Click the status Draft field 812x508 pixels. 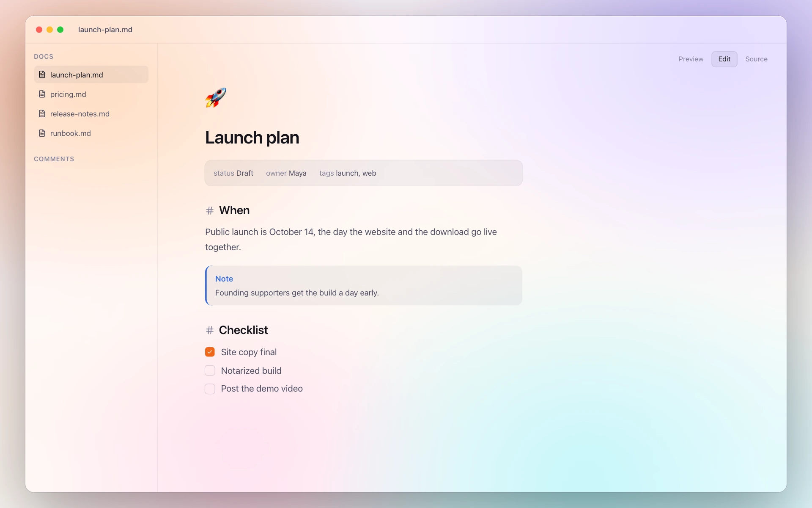coord(233,173)
